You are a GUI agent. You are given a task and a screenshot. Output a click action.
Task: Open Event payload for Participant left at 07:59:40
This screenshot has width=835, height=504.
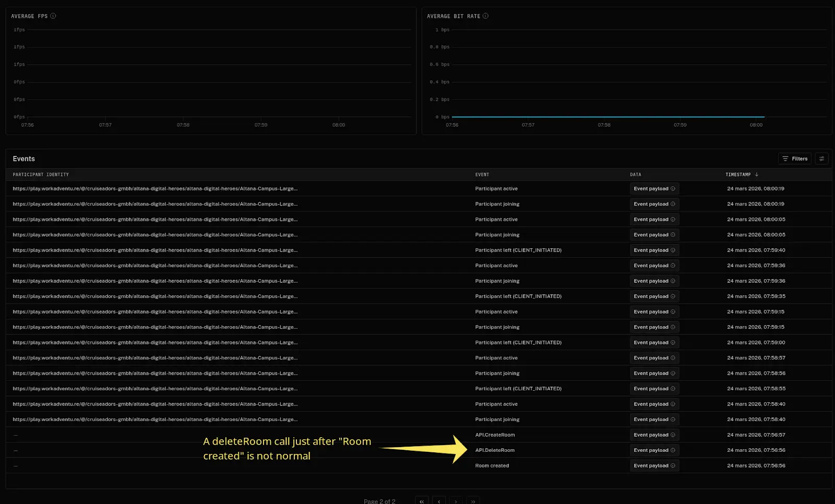click(x=654, y=250)
